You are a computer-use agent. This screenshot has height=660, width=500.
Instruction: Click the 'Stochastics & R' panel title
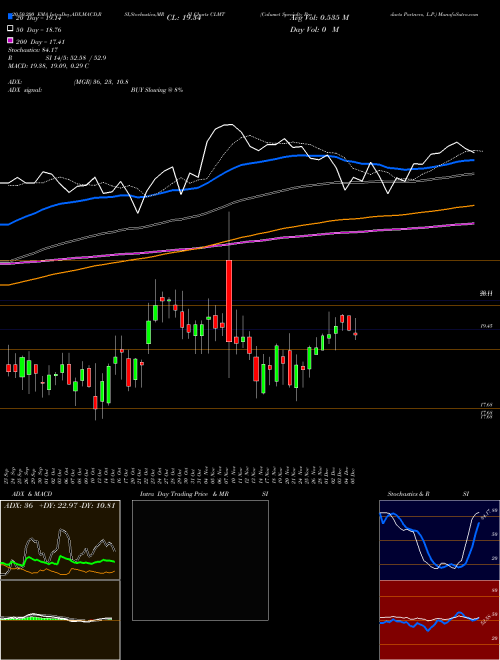tap(408, 494)
